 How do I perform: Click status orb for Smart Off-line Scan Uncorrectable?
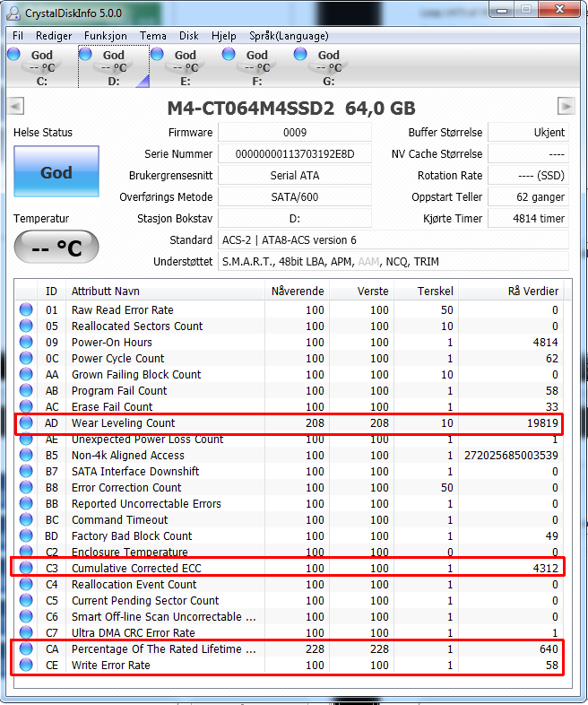26,616
